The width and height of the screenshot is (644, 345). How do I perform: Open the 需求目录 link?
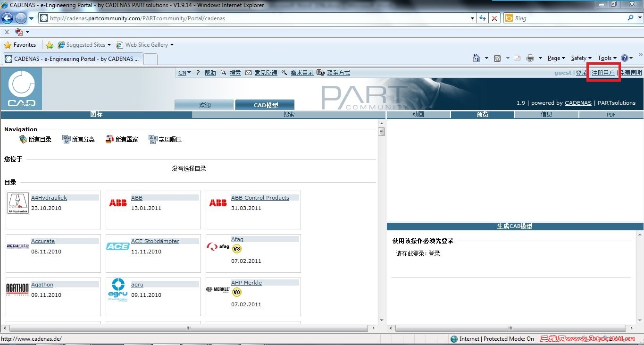302,73
